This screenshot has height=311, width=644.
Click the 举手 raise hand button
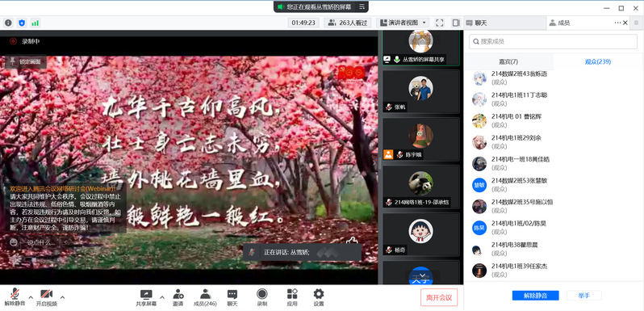[584, 296]
